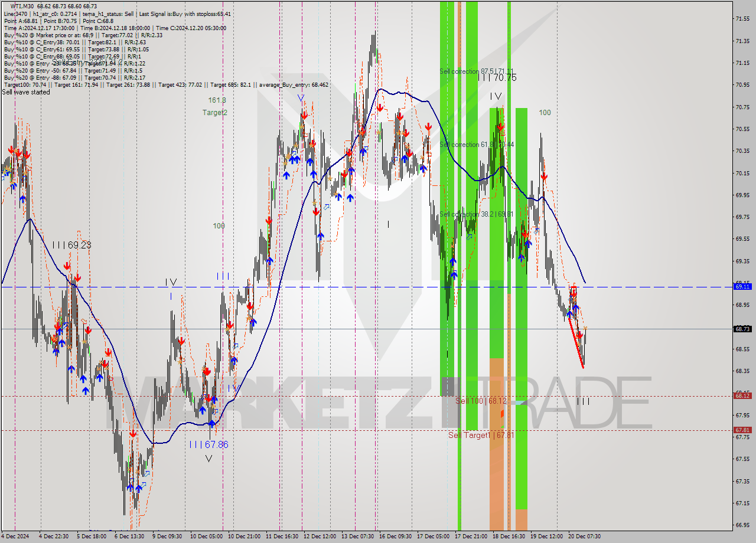The image size is (756, 543).
Task: Click the '6 Dec 13:30' time label
Action: pyautogui.click(x=129, y=537)
